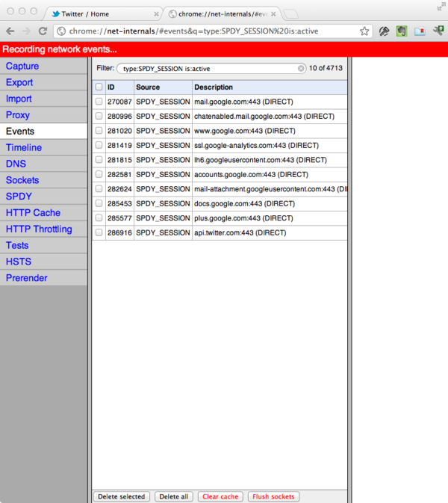Open event ID 281815
This screenshot has width=448, height=503.
(119, 160)
